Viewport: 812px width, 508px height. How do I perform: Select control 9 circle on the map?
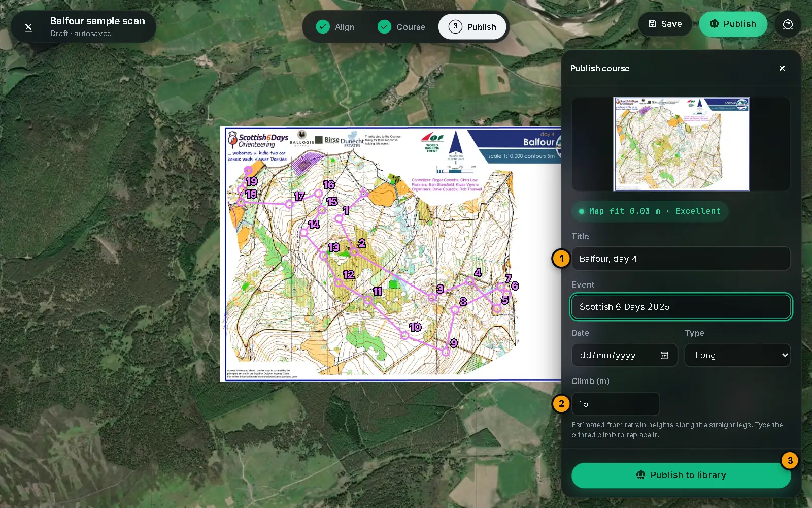445,352
